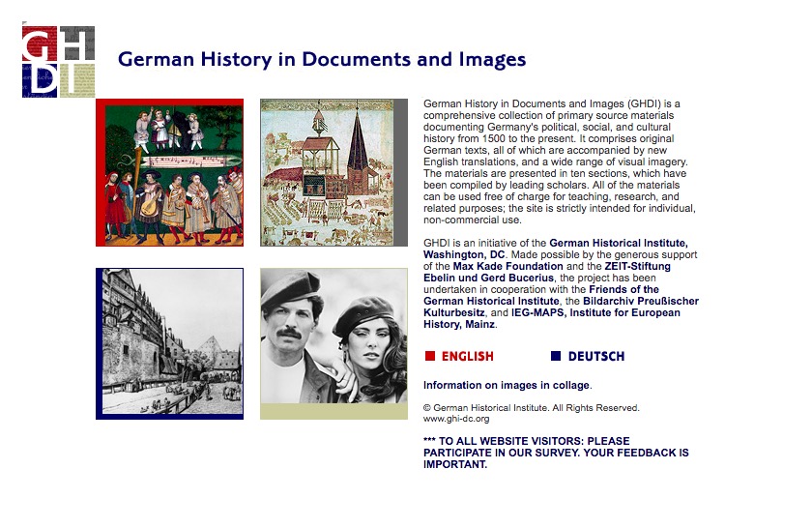Screen dimensions: 812x528
Task: Click the GHDI logo
Action: point(59,61)
